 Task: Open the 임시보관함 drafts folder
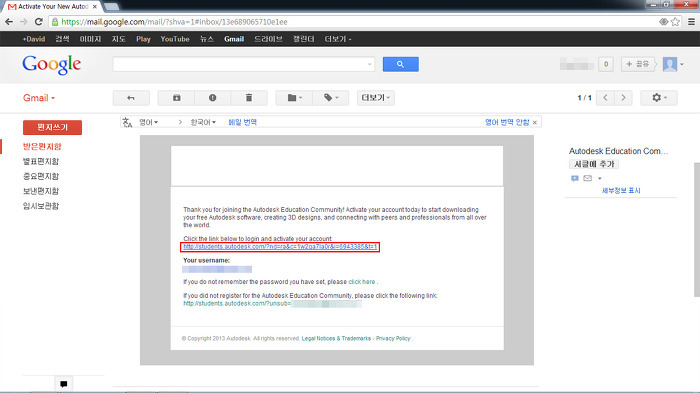[41, 206]
